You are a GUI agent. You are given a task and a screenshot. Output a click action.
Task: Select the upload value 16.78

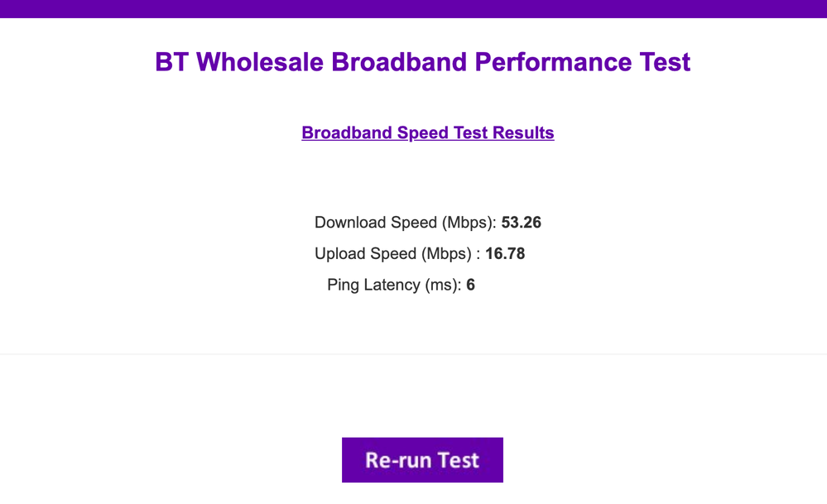click(x=505, y=254)
